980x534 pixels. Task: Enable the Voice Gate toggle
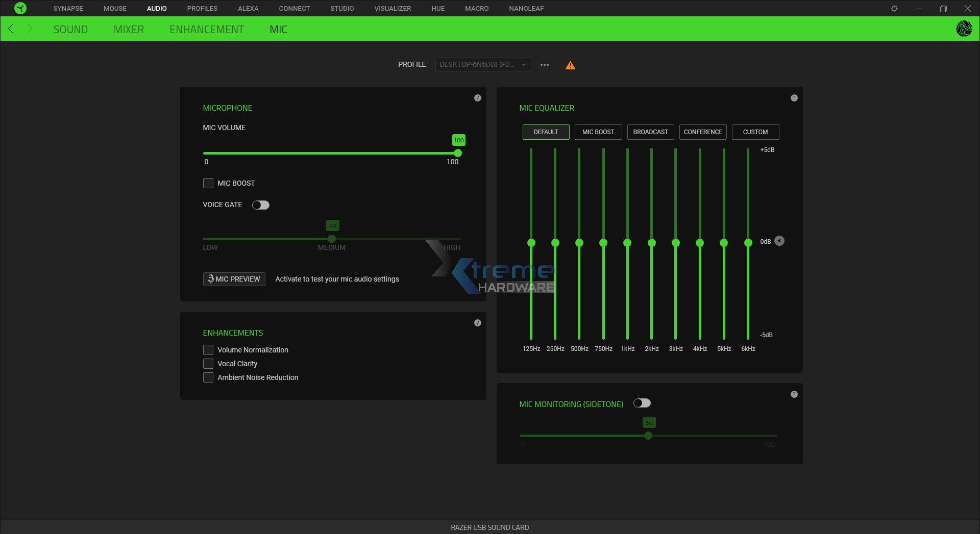260,205
